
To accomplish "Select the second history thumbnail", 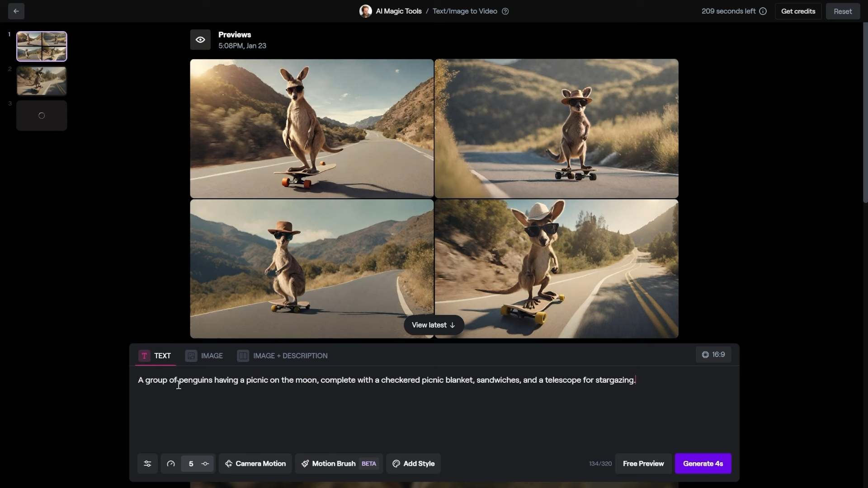I will [42, 81].
